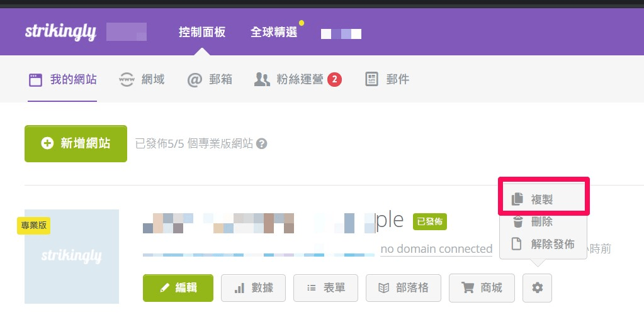The image size is (644, 322).
Task: Select 複製 from the settings popup
Action: (x=541, y=199)
